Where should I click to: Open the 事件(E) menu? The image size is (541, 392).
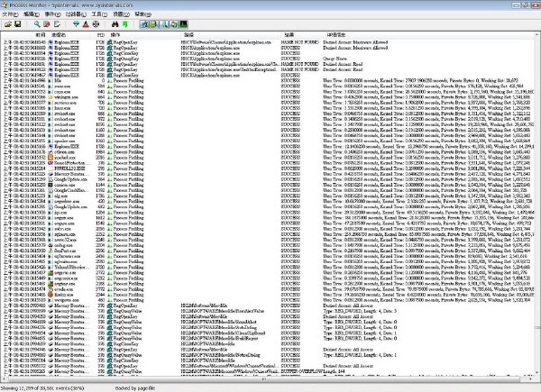[x=52, y=14]
